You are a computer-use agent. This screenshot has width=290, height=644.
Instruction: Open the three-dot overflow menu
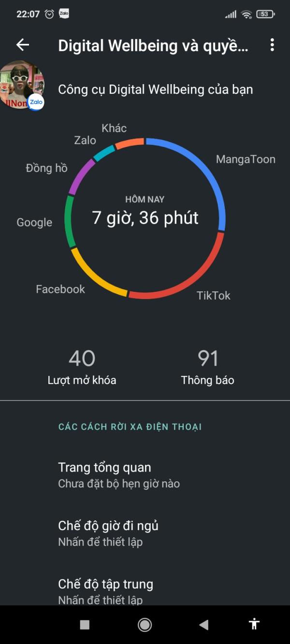point(272,45)
